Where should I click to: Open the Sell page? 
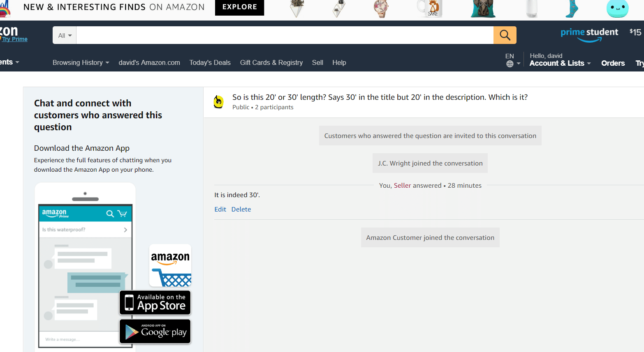click(317, 62)
